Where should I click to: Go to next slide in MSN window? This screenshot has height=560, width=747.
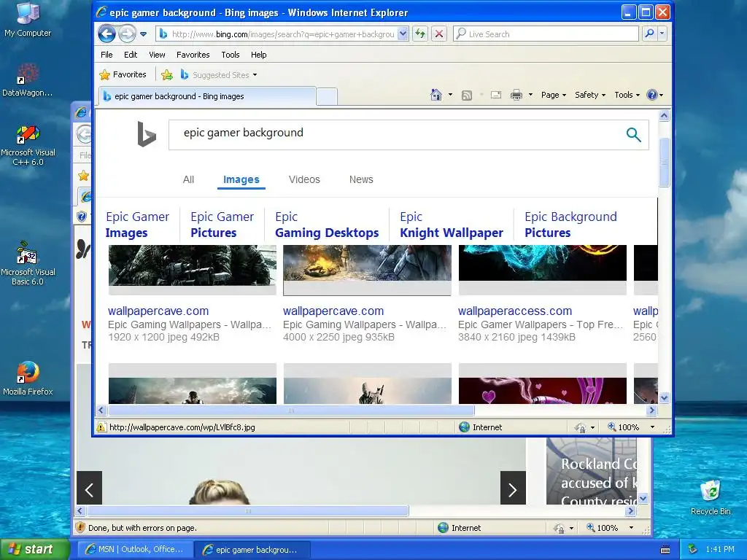click(513, 489)
